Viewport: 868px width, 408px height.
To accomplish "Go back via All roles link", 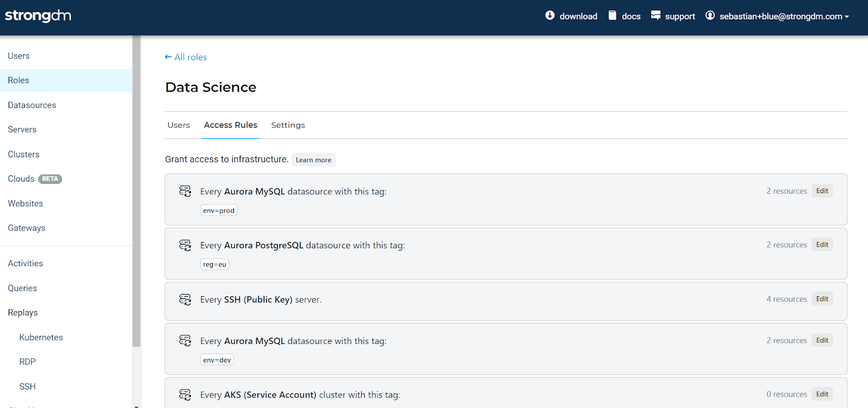I will [x=186, y=57].
